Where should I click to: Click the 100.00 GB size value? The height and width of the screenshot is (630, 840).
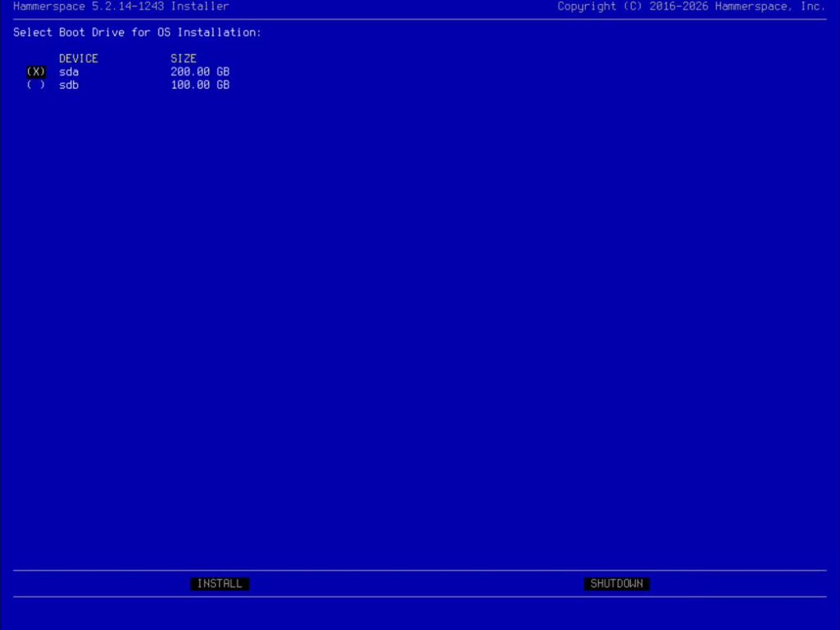click(x=200, y=85)
